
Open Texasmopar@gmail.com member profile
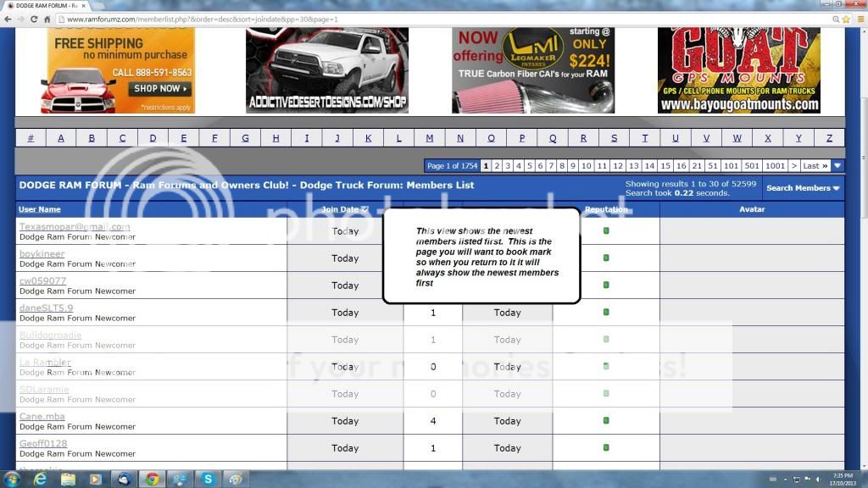[x=75, y=226]
